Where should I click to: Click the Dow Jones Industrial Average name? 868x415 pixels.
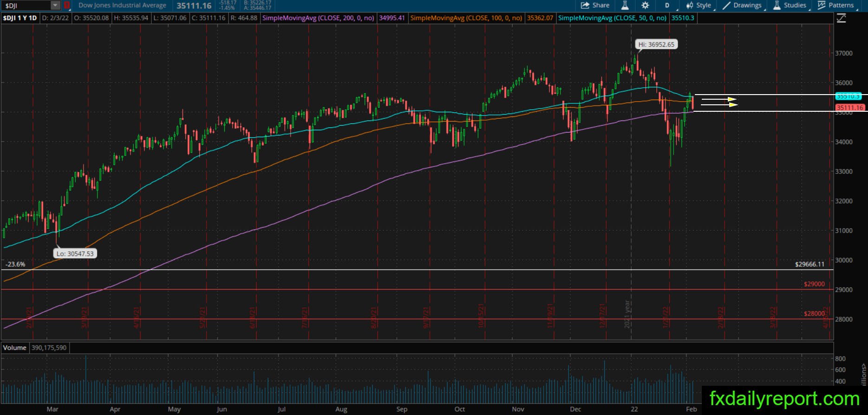(x=123, y=6)
